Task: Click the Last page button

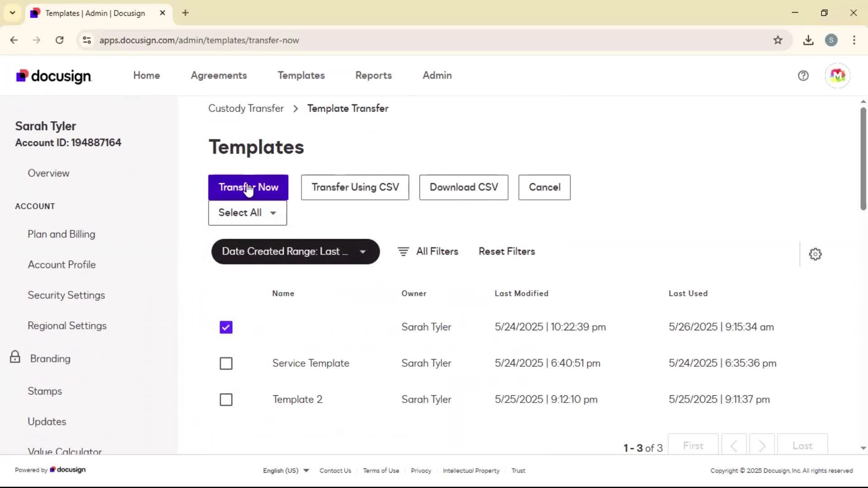Action: click(802, 446)
